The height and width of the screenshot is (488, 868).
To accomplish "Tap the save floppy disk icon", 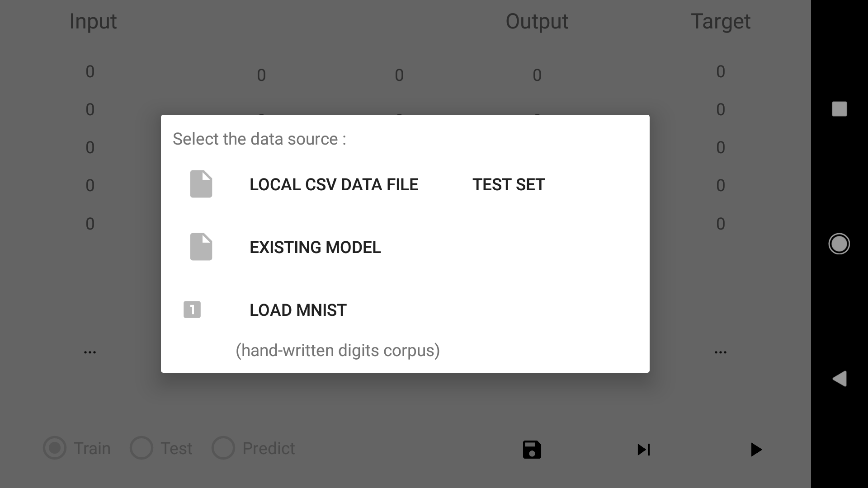I will [x=532, y=450].
